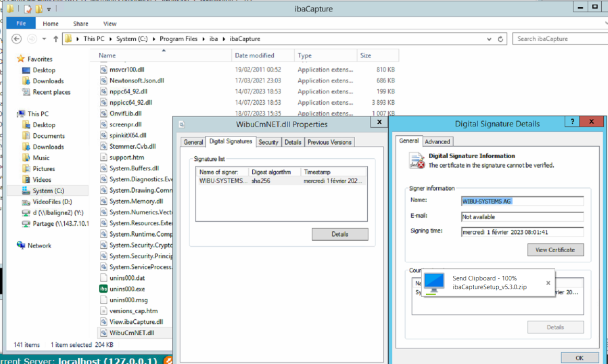Select nppicc64_92.dll file icon

click(103, 102)
